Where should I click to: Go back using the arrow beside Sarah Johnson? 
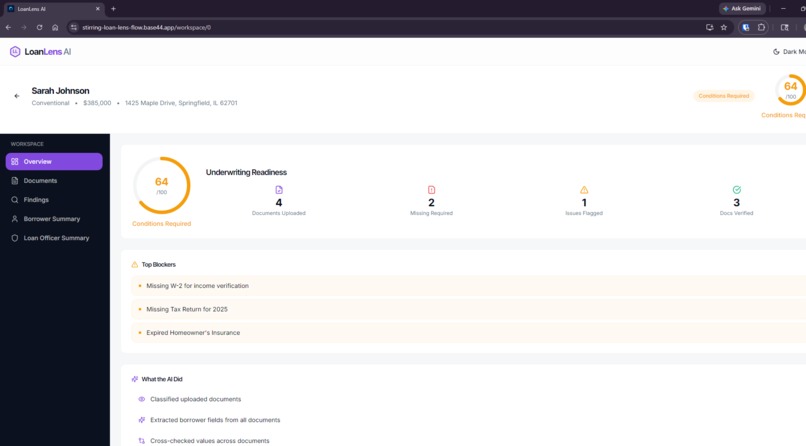pos(17,96)
